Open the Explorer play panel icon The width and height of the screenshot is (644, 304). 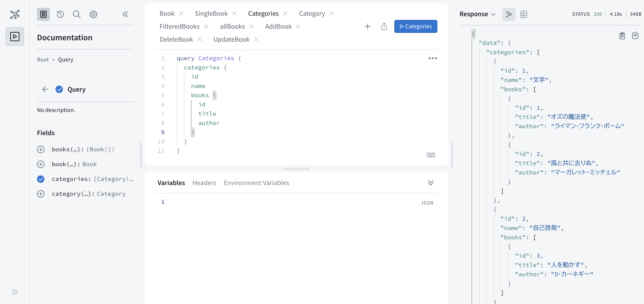pyautogui.click(x=15, y=37)
